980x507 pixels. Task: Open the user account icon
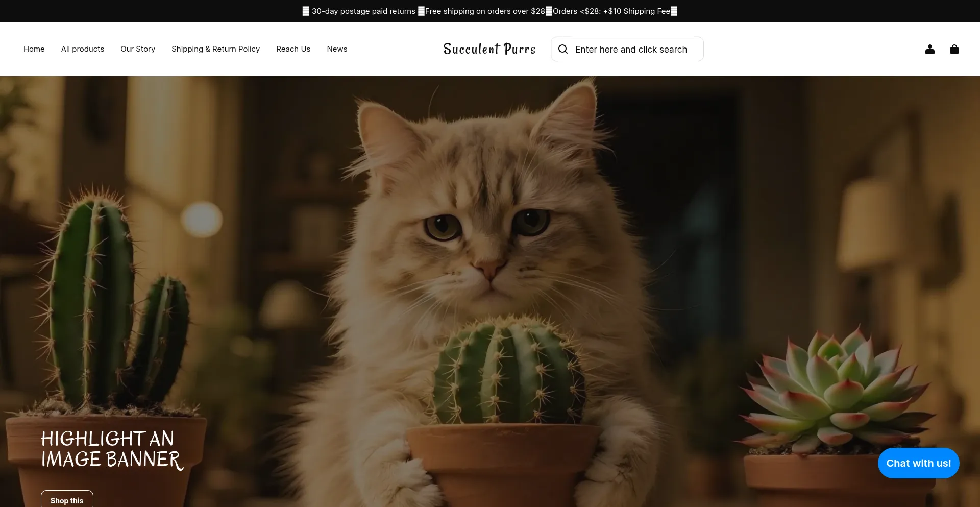point(929,49)
